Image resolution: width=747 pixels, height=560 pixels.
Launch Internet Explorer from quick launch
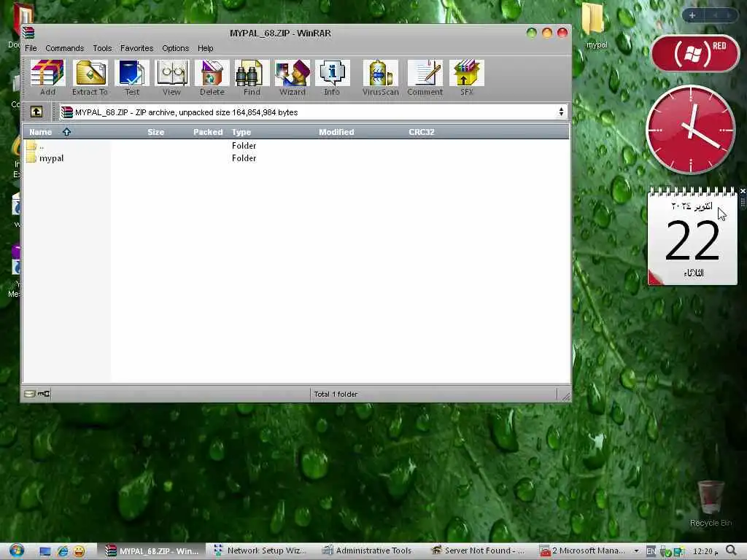pos(63,551)
